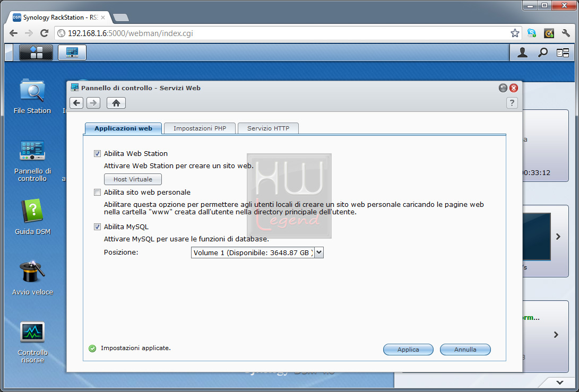Image resolution: width=579 pixels, height=392 pixels.
Task: Open the user account icon in DSM taskbar
Action: pyautogui.click(x=522, y=53)
